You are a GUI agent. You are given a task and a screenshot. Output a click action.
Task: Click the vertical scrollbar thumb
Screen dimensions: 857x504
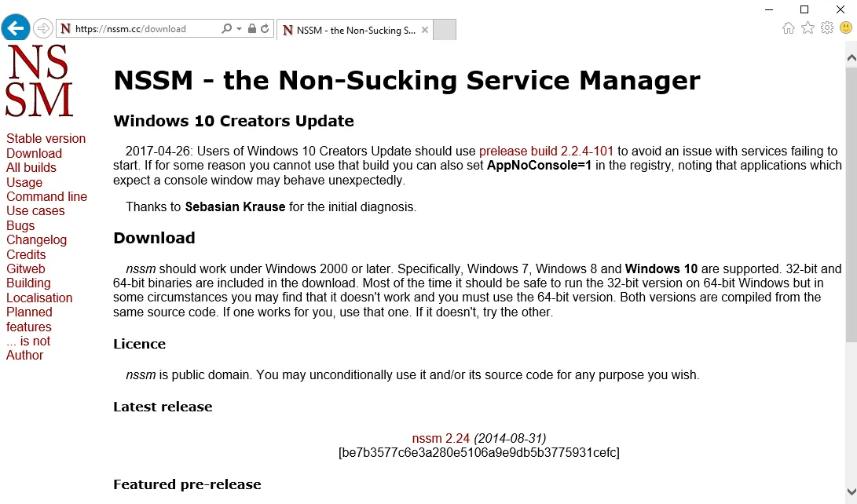pos(851,203)
